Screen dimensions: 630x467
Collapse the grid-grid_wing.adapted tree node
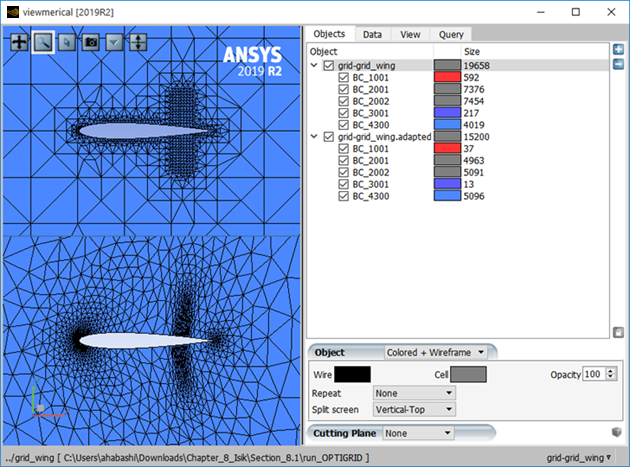tap(314, 137)
